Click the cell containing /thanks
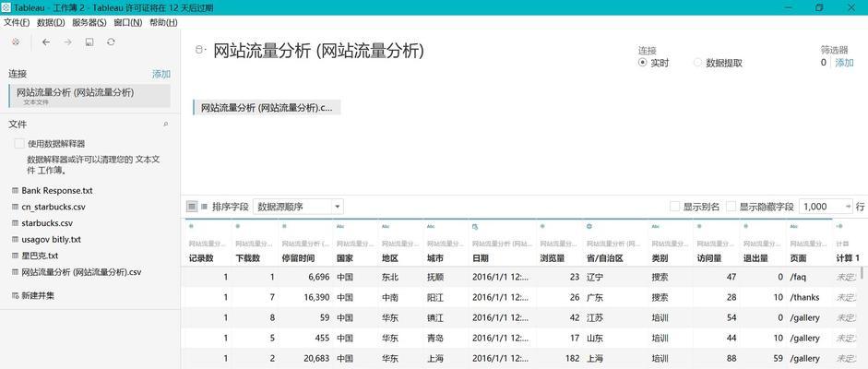Image resolution: width=868 pixels, height=369 pixels. coord(809,298)
